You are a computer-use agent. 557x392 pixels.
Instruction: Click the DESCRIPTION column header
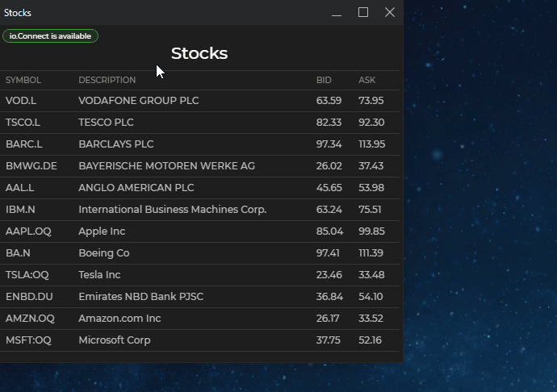click(x=107, y=80)
